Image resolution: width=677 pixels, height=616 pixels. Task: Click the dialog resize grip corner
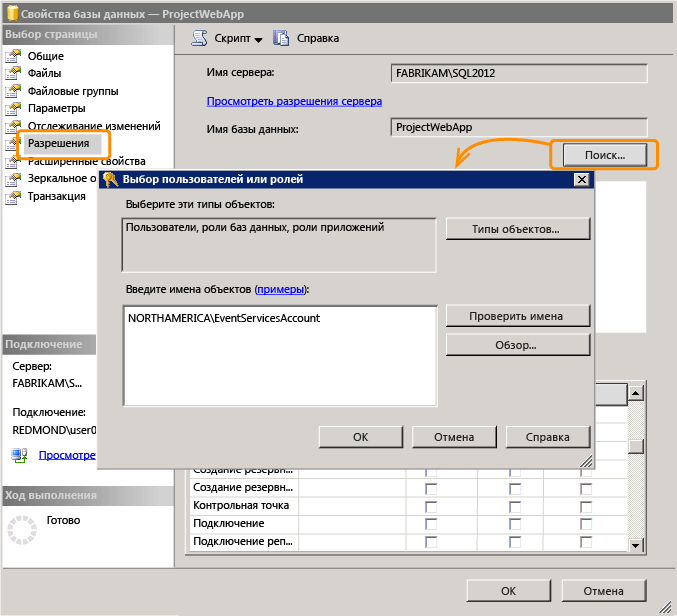586,461
